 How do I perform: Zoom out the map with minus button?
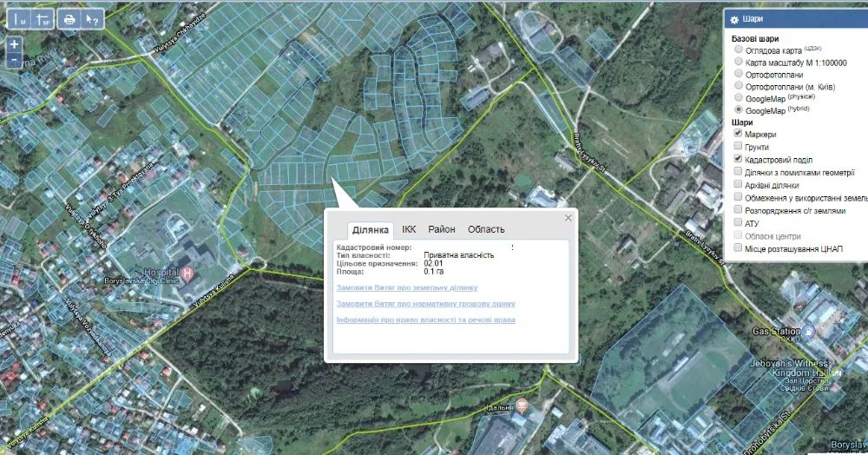[x=15, y=59]
